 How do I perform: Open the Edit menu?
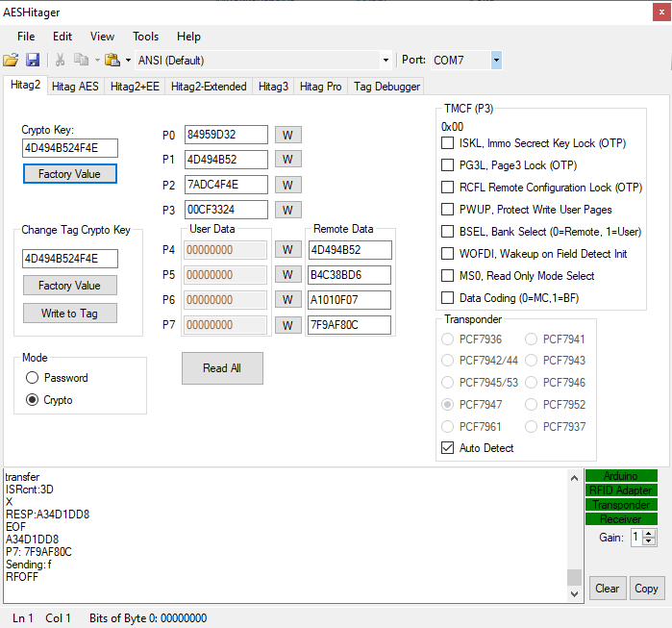coord(62,37)
